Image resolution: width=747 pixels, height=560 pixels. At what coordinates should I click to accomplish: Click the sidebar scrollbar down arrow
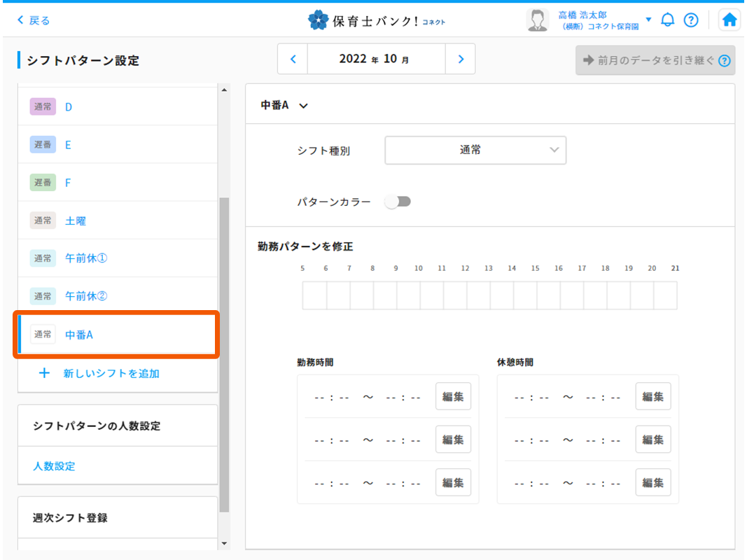(224, 543)
